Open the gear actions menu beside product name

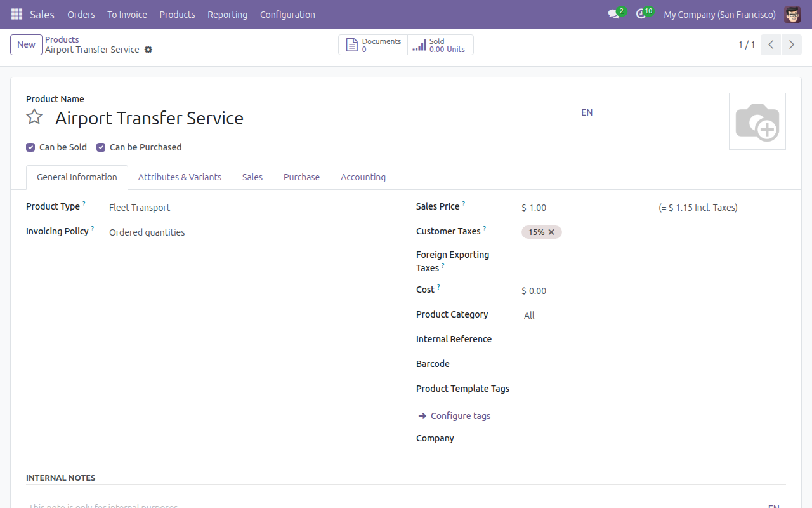coord(148,50)
